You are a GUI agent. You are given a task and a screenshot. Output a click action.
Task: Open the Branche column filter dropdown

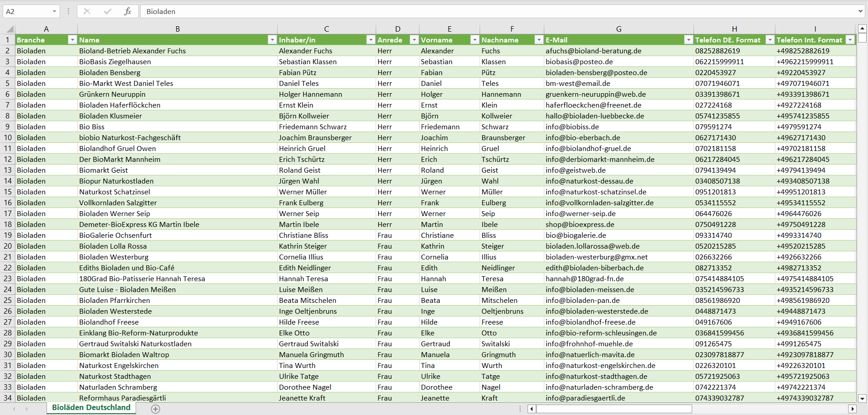click(72, 40)
